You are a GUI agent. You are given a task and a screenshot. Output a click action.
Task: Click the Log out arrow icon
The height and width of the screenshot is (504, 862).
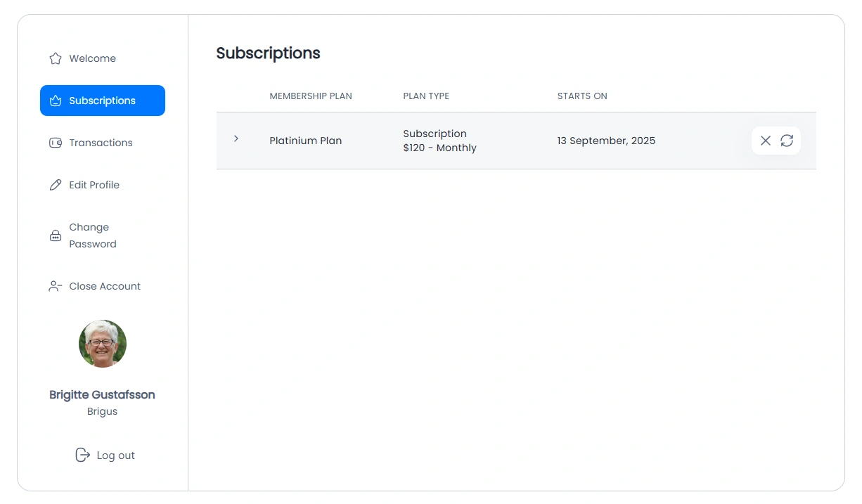coord(83,455)
